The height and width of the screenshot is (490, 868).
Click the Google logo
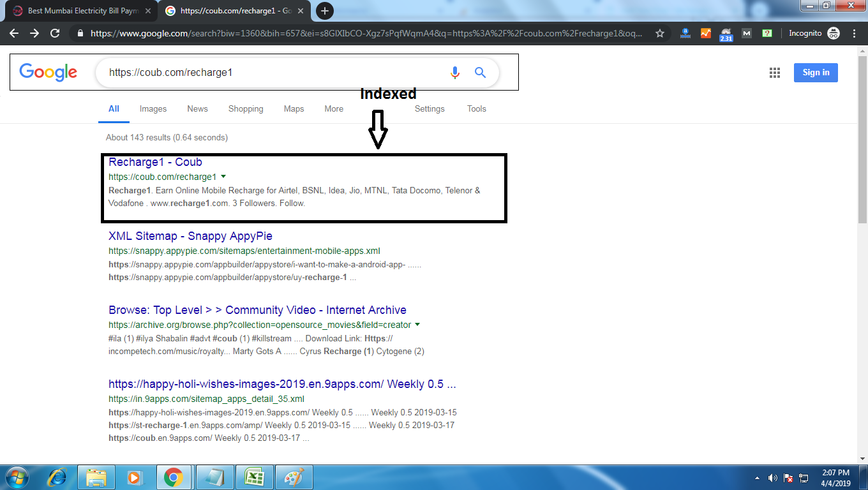coord(49,72)
